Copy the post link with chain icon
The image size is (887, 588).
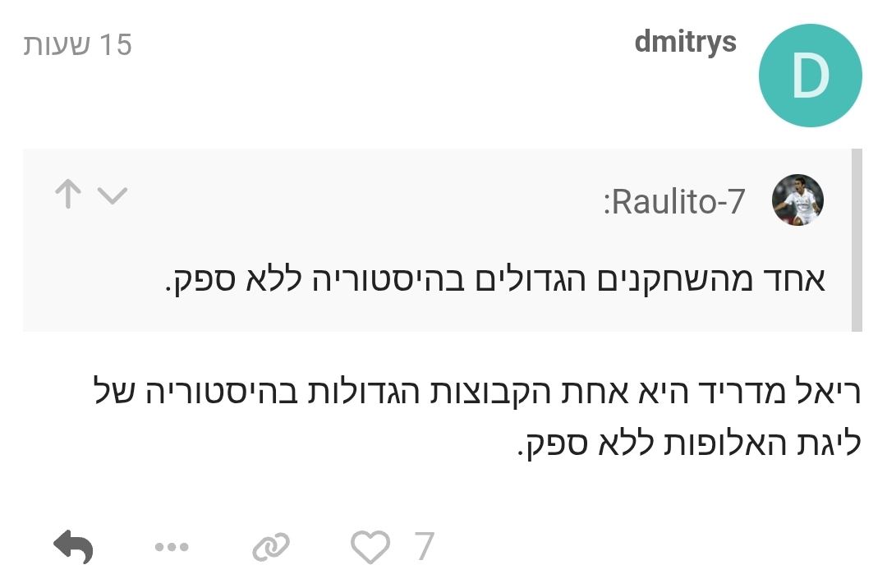coord(270,547)
